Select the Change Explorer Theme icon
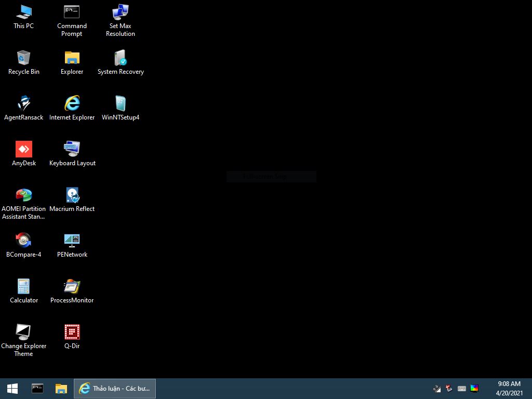The width and height of the screenshot is (532, 399). coord(23,340)
